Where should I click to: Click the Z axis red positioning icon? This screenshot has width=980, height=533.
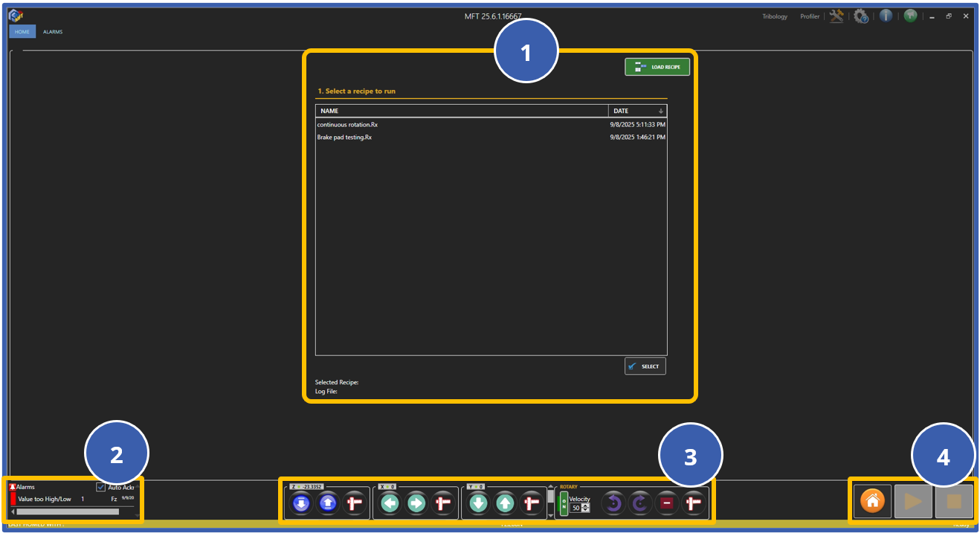[x=353, y=503]
